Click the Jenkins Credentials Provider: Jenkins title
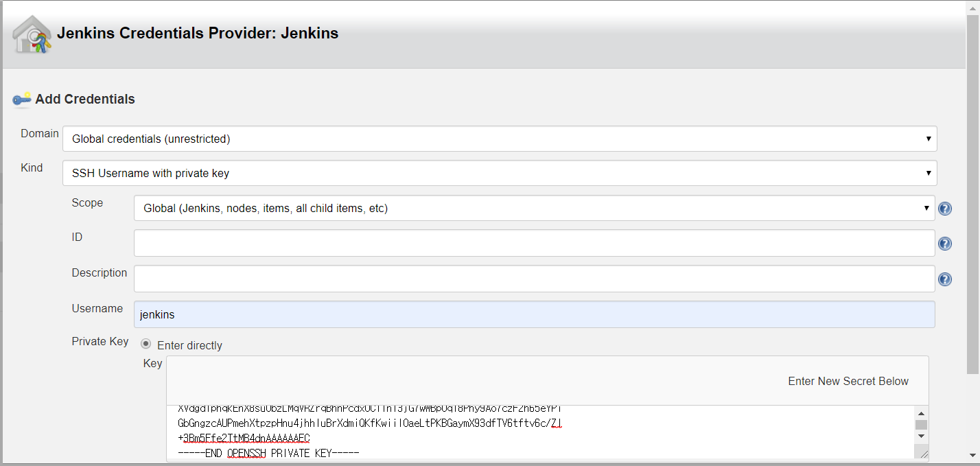The image size is (980, 466). [198, 33]
